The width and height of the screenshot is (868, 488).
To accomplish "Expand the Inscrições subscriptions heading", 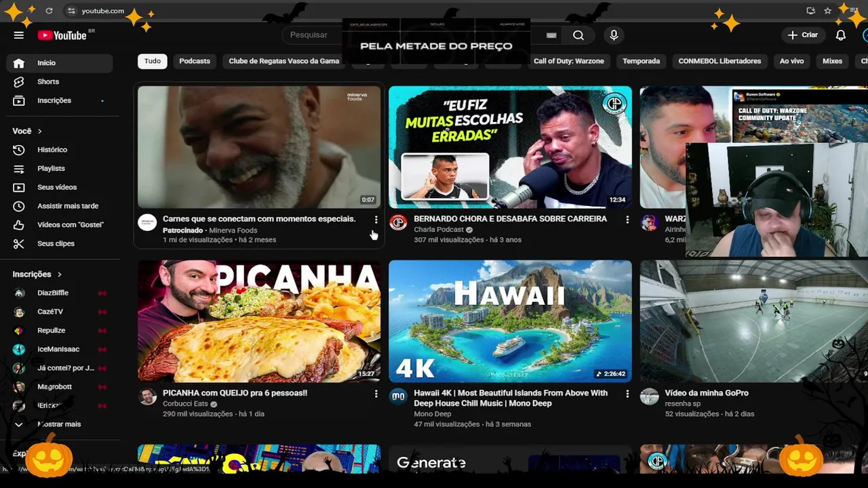I will click(x=37, y=274).
